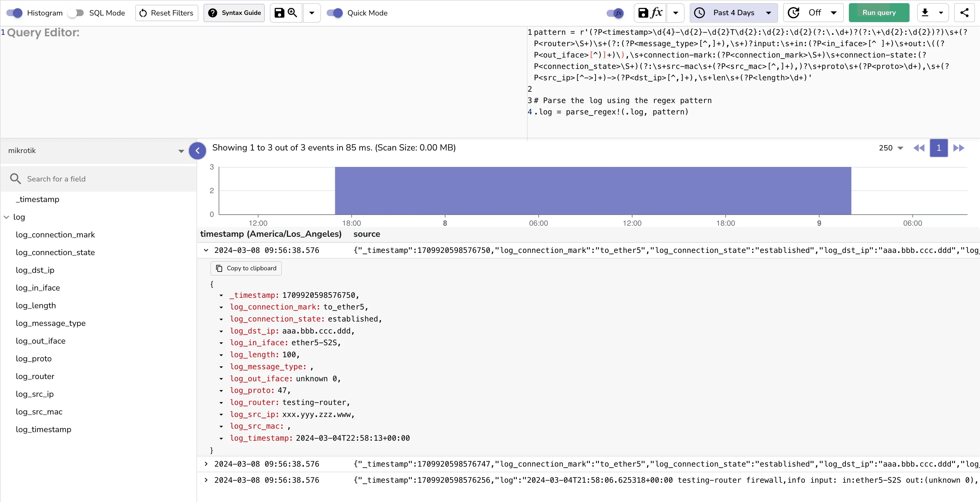980x502 pixels.
Task: Click the field search magnifier icon
Action: click(15, 179)
